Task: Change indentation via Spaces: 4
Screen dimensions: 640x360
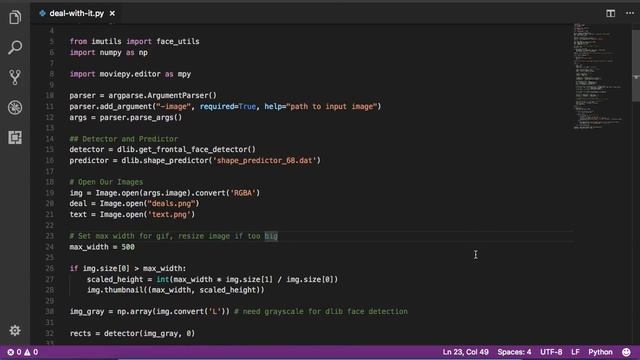Action: point(514,352)
